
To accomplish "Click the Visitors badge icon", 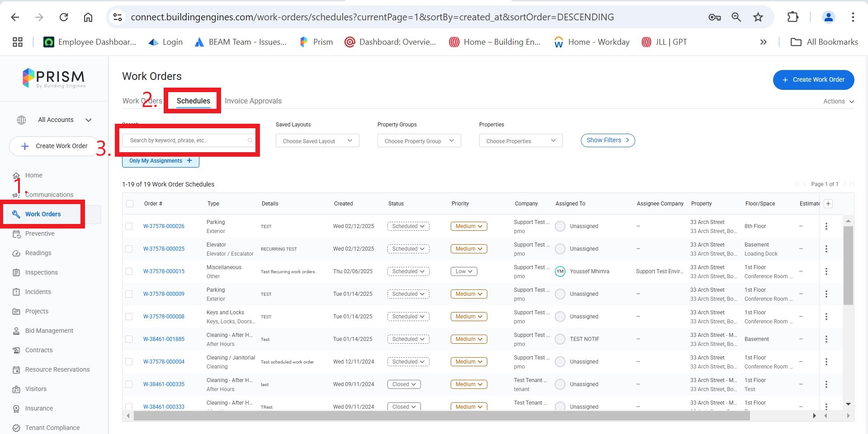I will click(16, 389).
